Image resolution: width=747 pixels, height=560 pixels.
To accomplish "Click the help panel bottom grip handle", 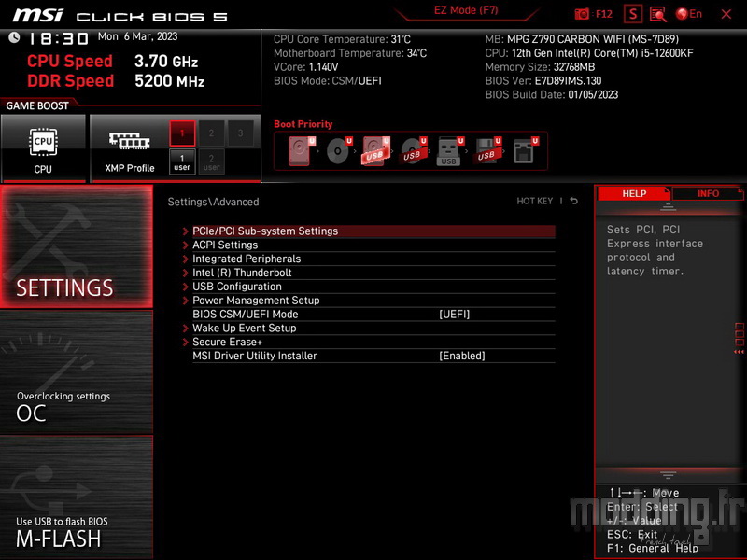I will tap(668, 475).
